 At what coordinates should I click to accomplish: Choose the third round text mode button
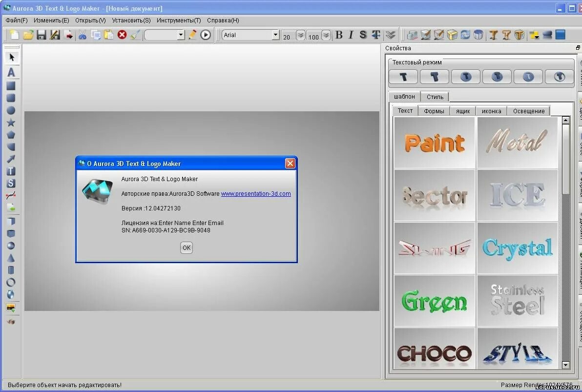point(465,77)
